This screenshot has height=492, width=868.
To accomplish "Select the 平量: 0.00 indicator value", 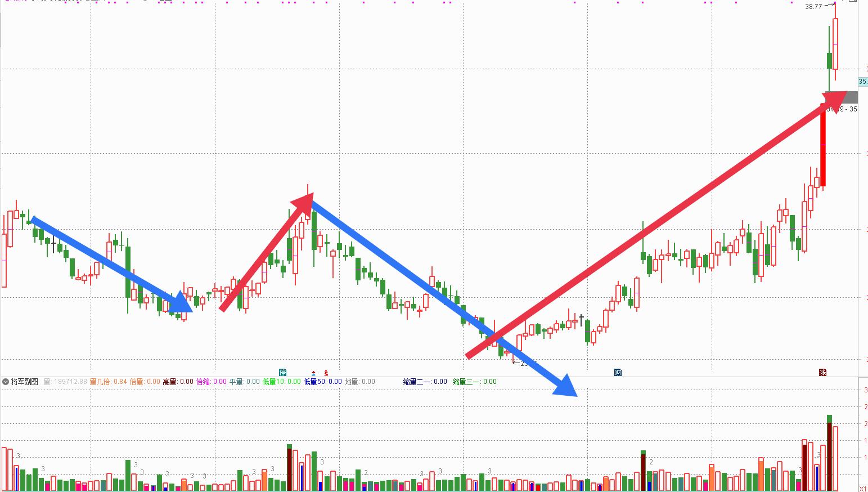I will pyautogui.click(x=244, y=382).
